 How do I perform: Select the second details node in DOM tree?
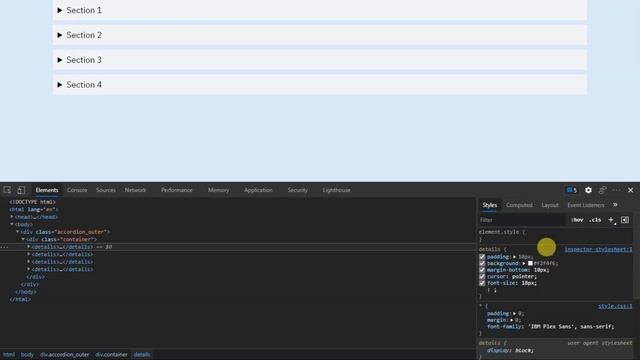(62, 254)
